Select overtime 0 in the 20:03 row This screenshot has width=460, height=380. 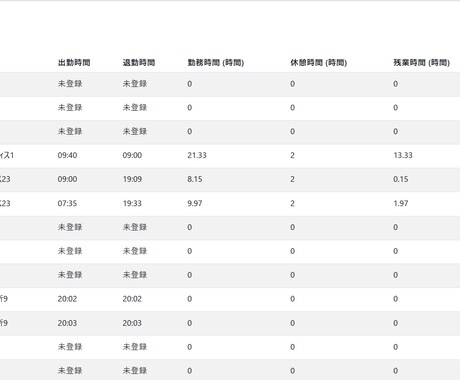point(396,323)
